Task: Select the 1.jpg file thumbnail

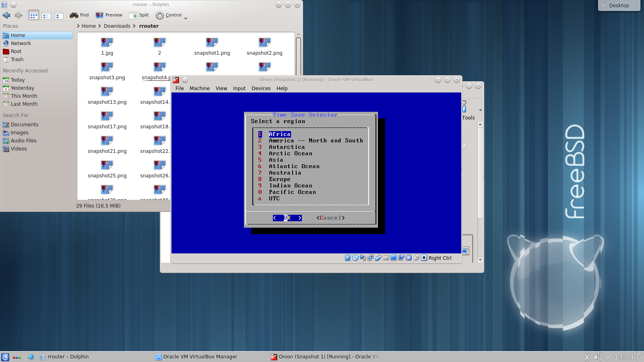Action: pyautogui.click(x=107, y=42)
